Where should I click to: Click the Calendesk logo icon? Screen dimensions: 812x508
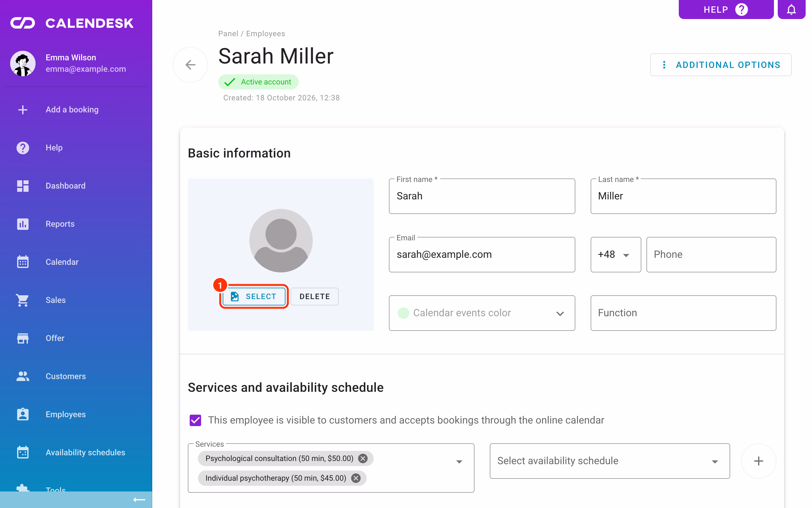pos(23,23)
